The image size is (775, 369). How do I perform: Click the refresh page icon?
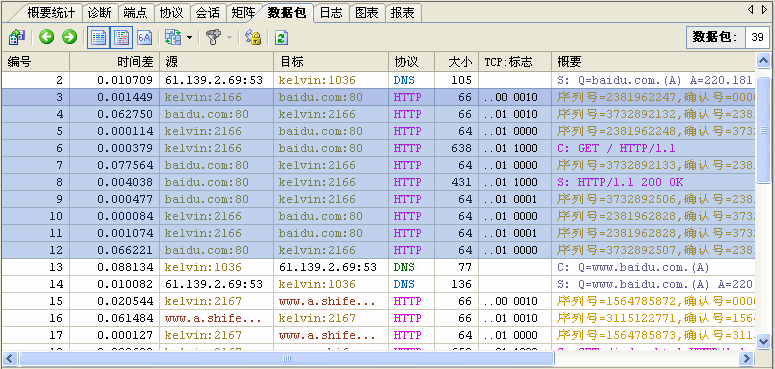point(281,38)
